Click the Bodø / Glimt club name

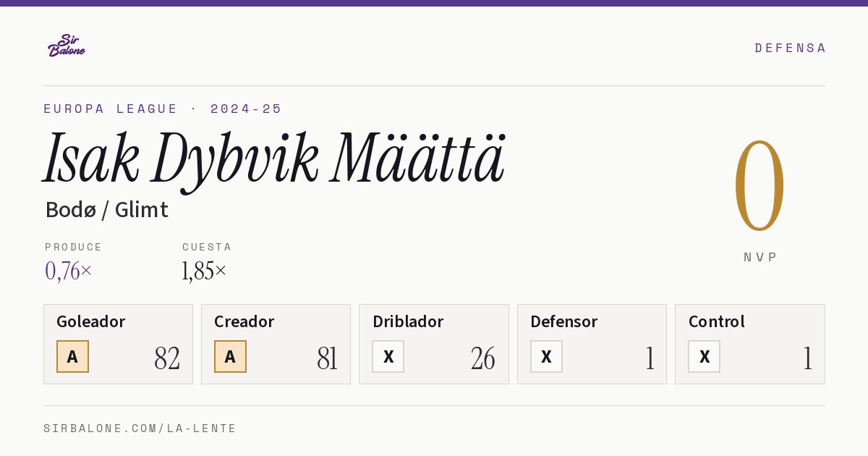point(107,210)
